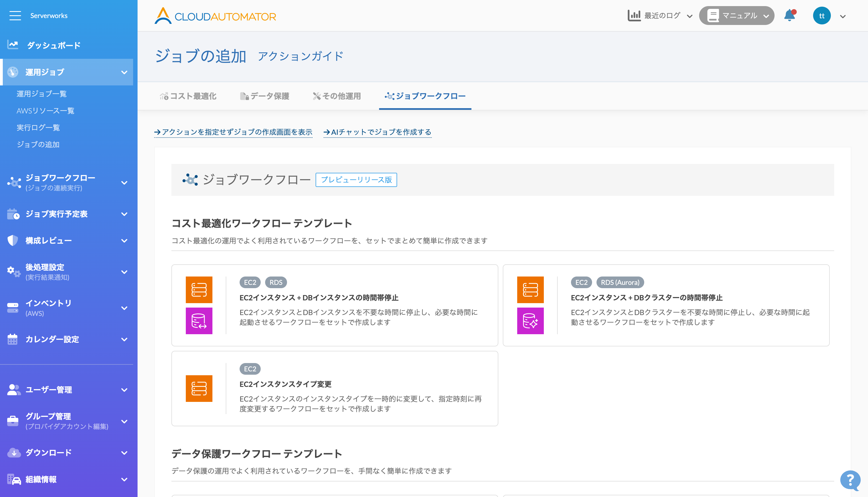Expand the 後処理設定 chevron
This screenshot has width=868, height=497.
(124, 272)
